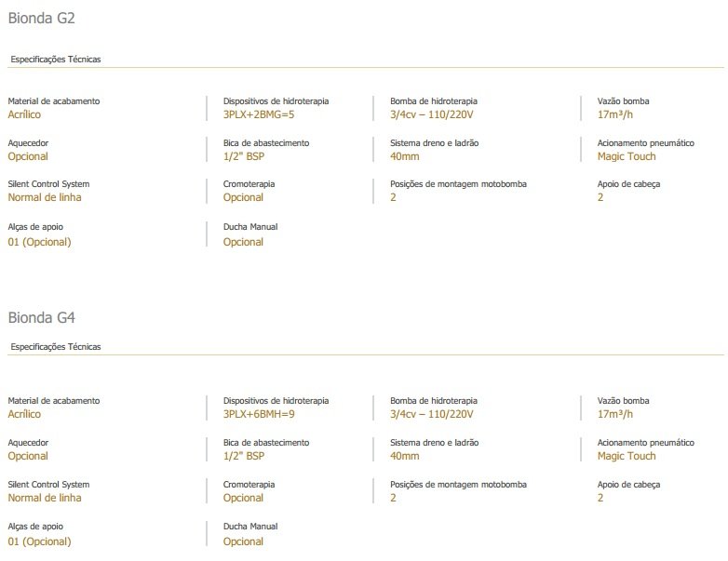Open Especificações Técnicas tab under Bionda G2
Screen dimensions: 728x561
55,60
